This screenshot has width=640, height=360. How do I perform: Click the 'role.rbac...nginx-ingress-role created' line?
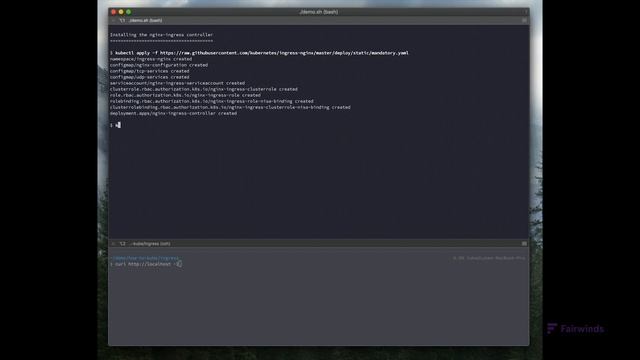point(185,95)
